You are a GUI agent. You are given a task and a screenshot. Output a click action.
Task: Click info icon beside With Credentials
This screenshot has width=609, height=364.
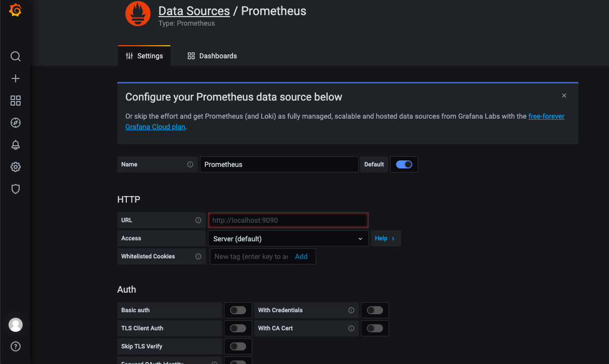351,310
